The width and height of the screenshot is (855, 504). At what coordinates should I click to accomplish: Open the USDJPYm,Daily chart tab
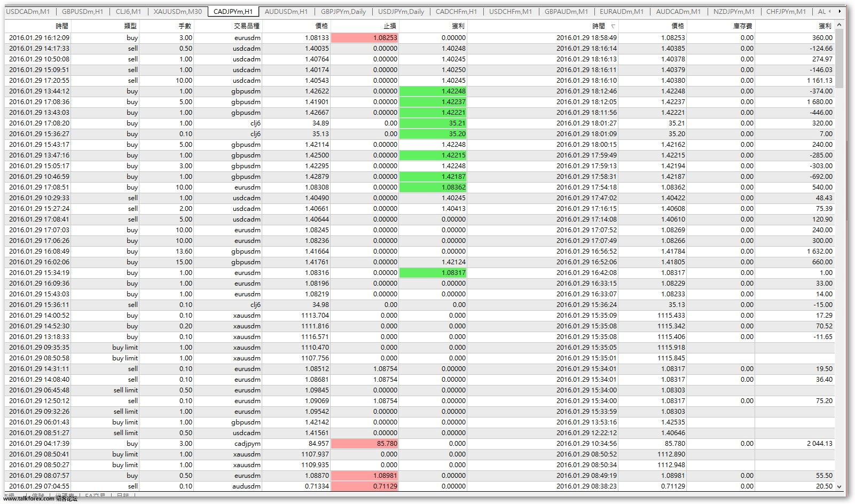pyautogui.click(x=401, y=11)
